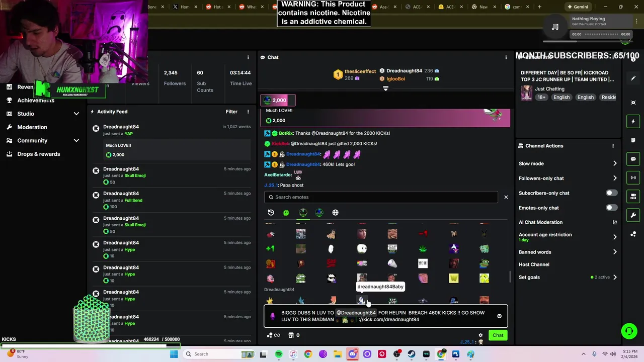Open Activity Feed three-dot menu
Image resolution: width=644 pixels, height=362 pixels.
click(x=248, y=112)
